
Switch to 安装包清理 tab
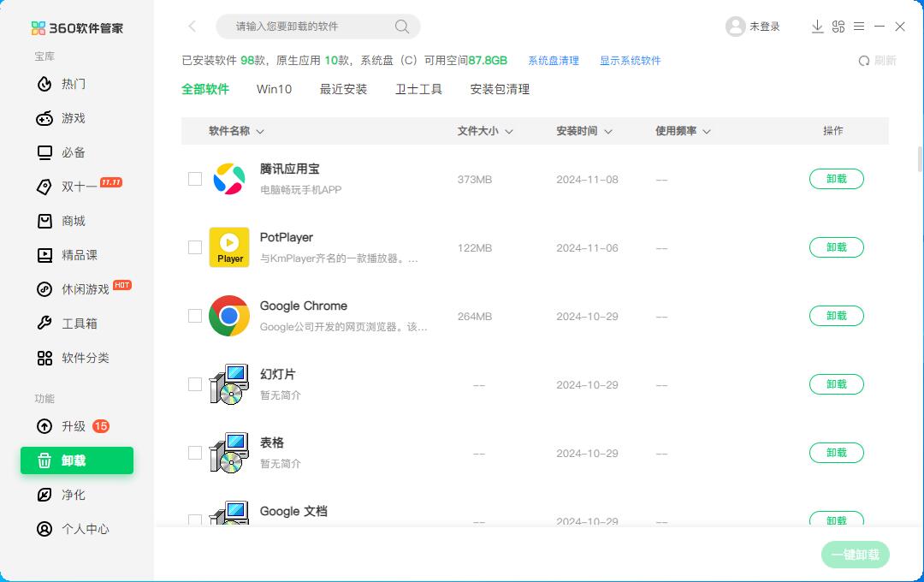(500, 89)
